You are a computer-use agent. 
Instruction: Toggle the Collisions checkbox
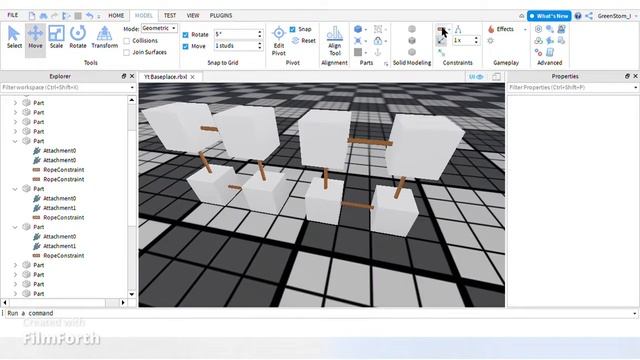[x=127, y=41]
